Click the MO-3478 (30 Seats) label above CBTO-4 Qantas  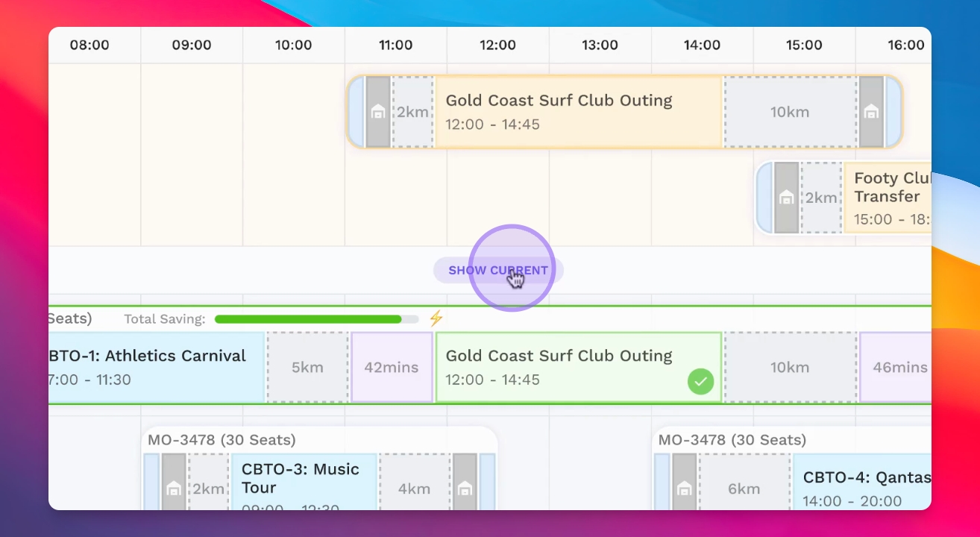(732, 440)
